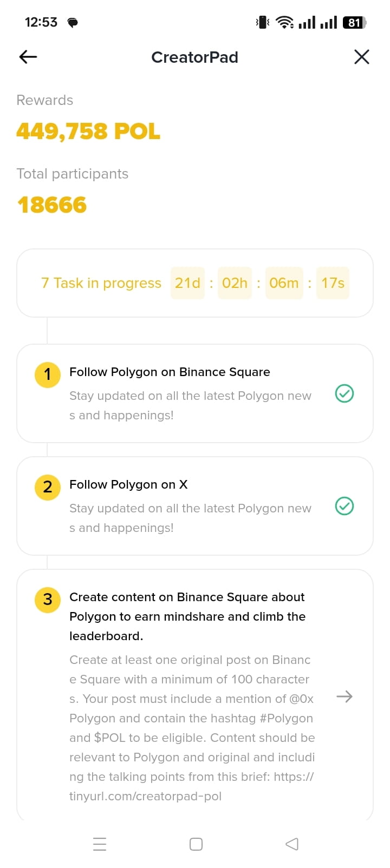Tap the "7 Task in progress" label
390x868 pixels.
[x=101, y=283]
